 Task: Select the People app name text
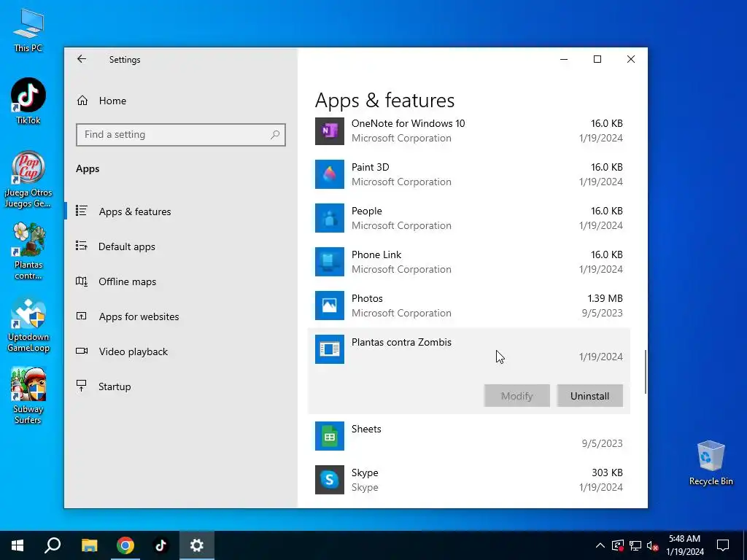tap(367, 211)
